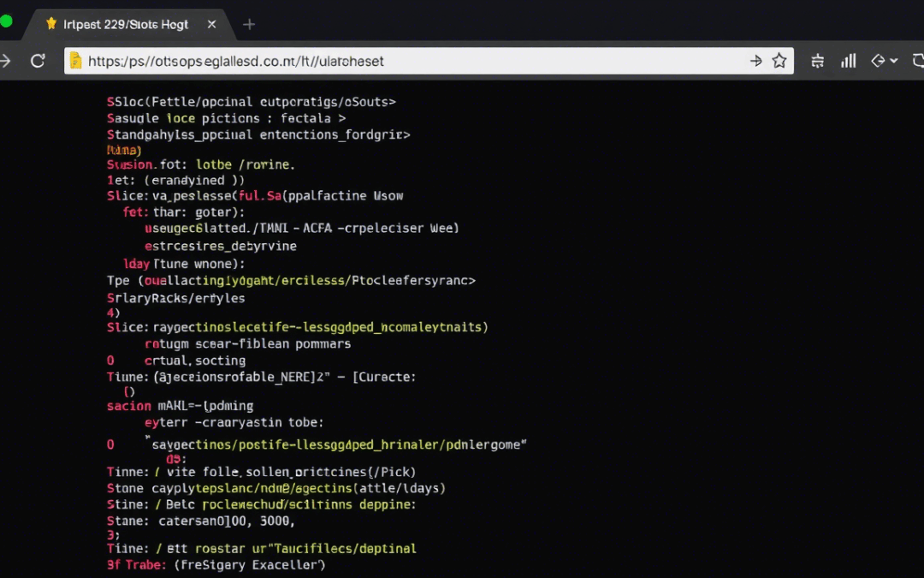924x578 pixels.
Task: Open the chevron dropdown beside the diamond icon
Action: coord(894,61)
